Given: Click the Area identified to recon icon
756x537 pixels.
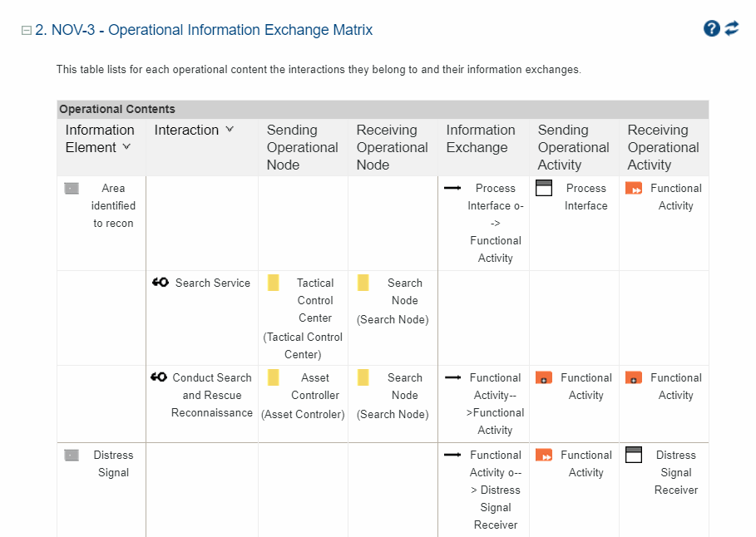Looking at the screenshot, I should click(x=72, y=189).
